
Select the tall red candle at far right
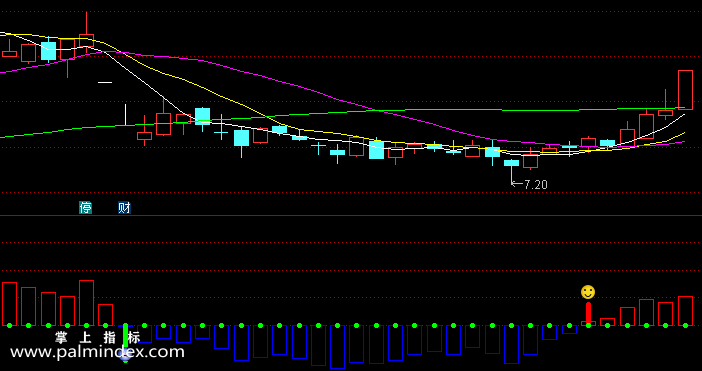pos(685,90)
